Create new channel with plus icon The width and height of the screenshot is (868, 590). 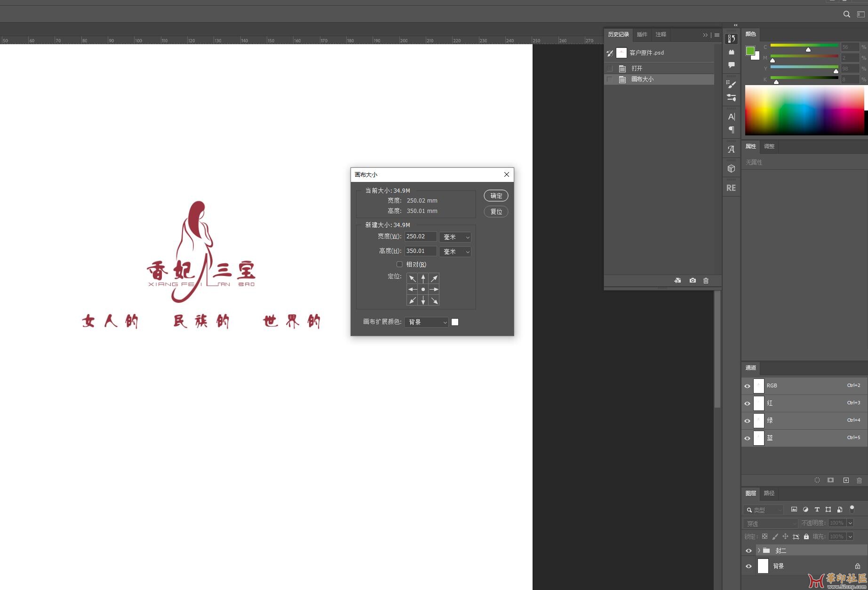click(x=846, y=480)
